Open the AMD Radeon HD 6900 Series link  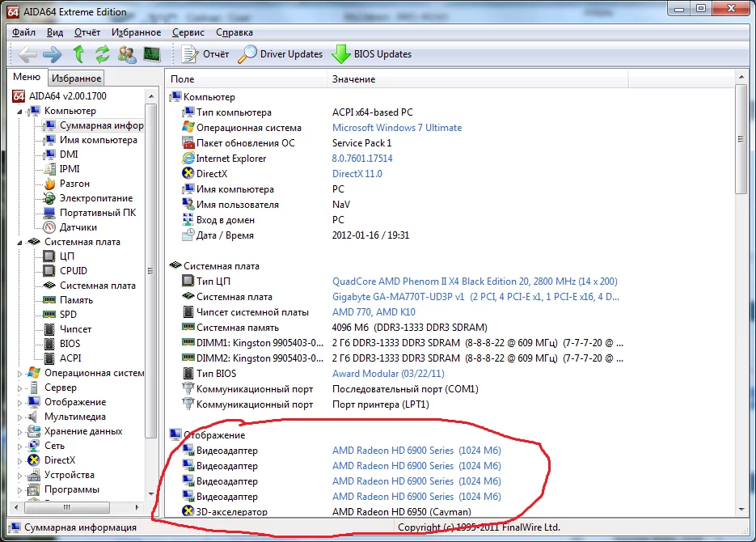392,450
